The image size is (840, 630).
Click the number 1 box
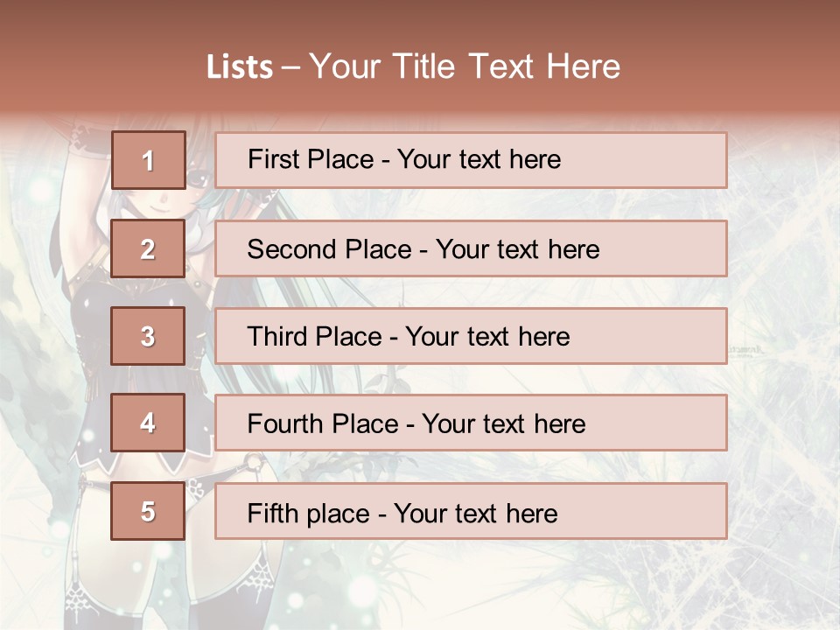point(148,160)
